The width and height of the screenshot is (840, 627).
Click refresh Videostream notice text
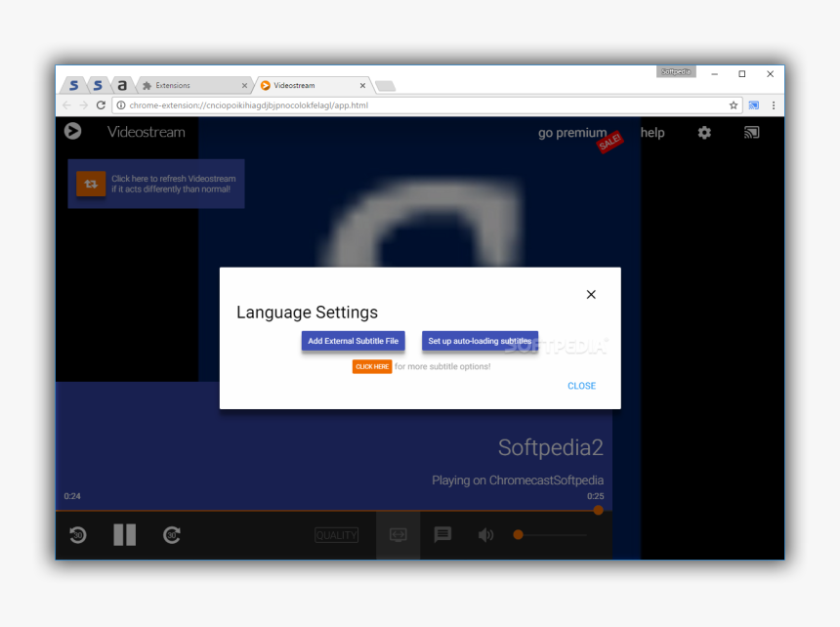click(174, 184)
